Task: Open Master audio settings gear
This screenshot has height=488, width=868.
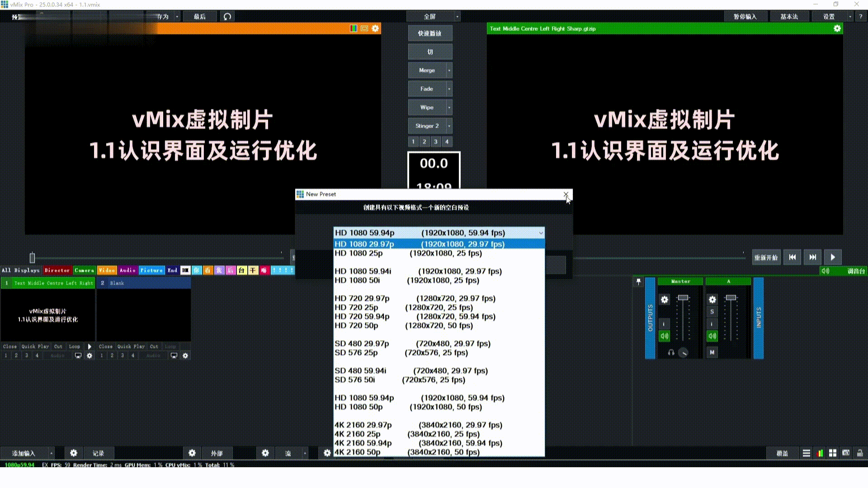Action: click(664, 300)
